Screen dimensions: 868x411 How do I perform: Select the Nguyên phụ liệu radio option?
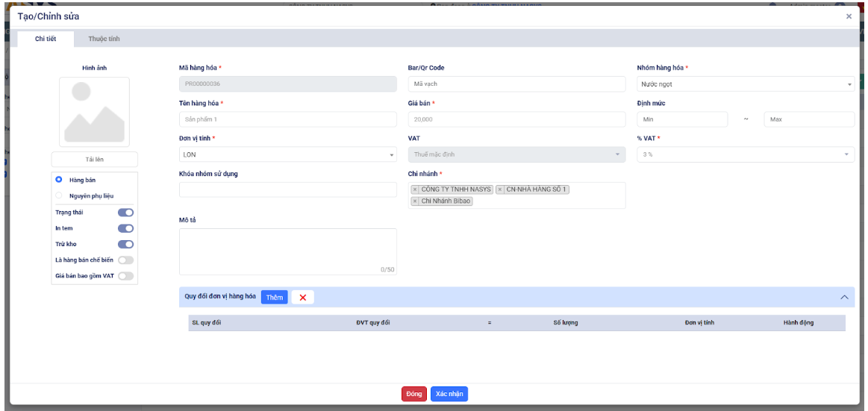59,195
